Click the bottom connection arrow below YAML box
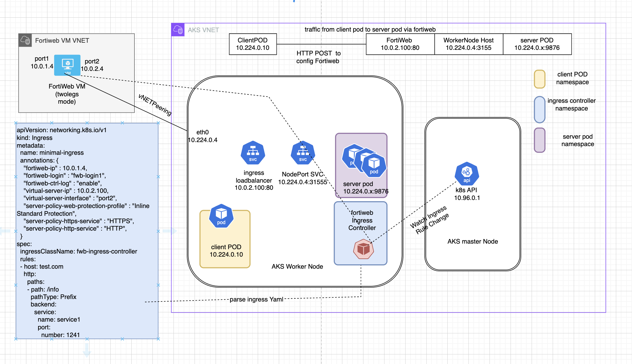Viewport: 632px width, 364px height. point(87,350)
